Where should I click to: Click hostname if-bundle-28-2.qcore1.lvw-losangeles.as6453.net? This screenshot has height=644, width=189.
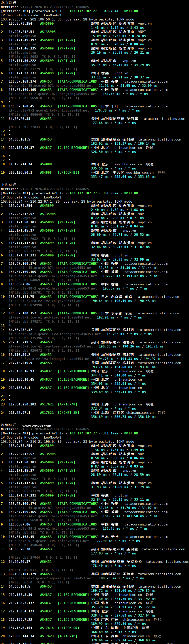[55, 334]
